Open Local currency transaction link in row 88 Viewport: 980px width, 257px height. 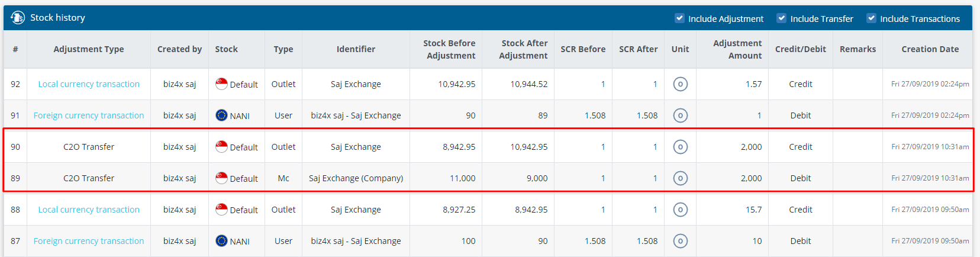click(x=89, y=210)
